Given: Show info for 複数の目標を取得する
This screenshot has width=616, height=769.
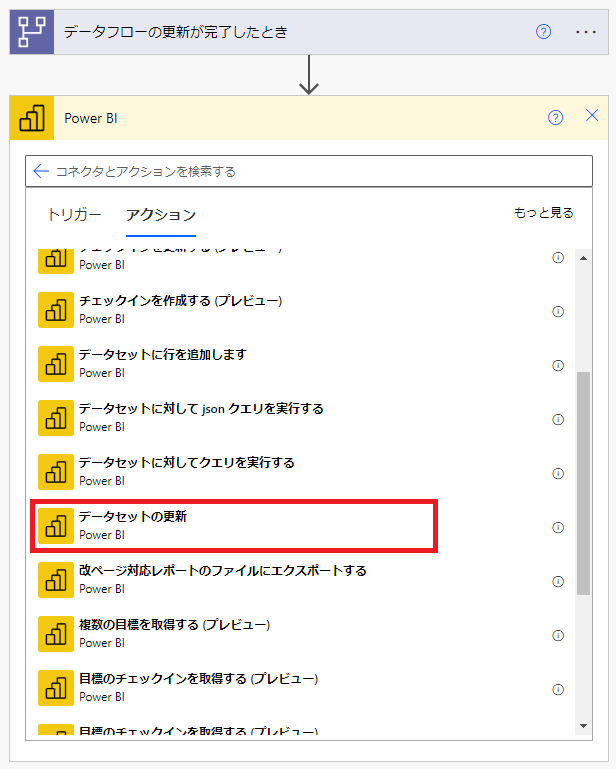Looking at the screenshot, I should pos(558,635).
